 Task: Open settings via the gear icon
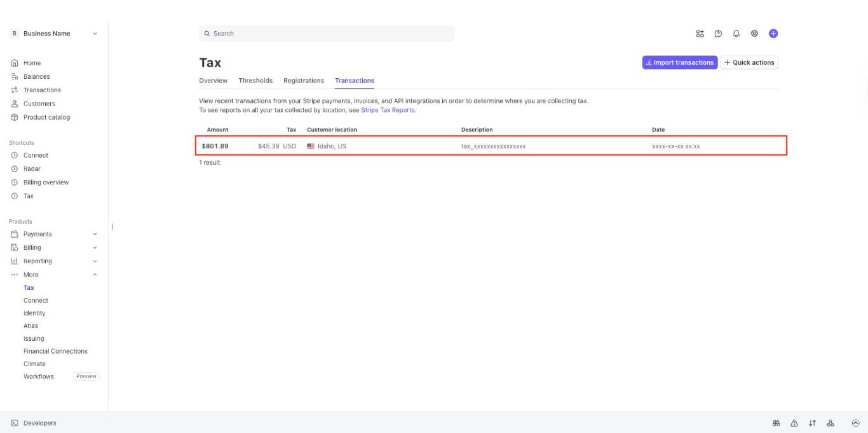(754, 34)
